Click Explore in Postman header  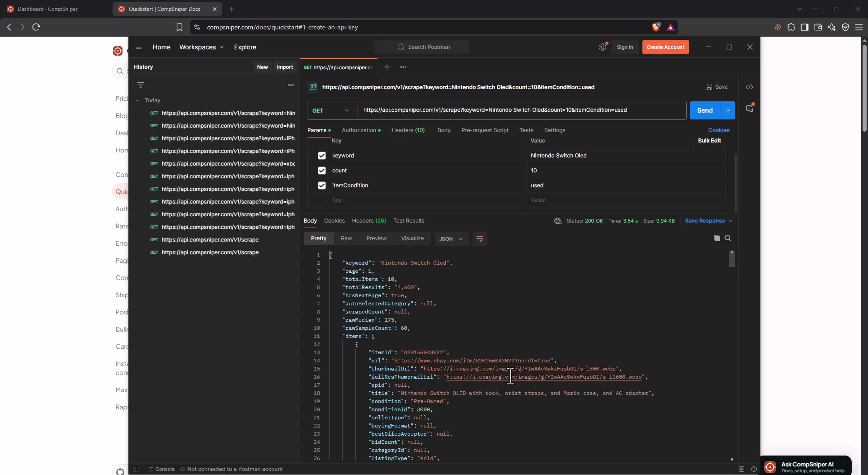pos(245,47)
